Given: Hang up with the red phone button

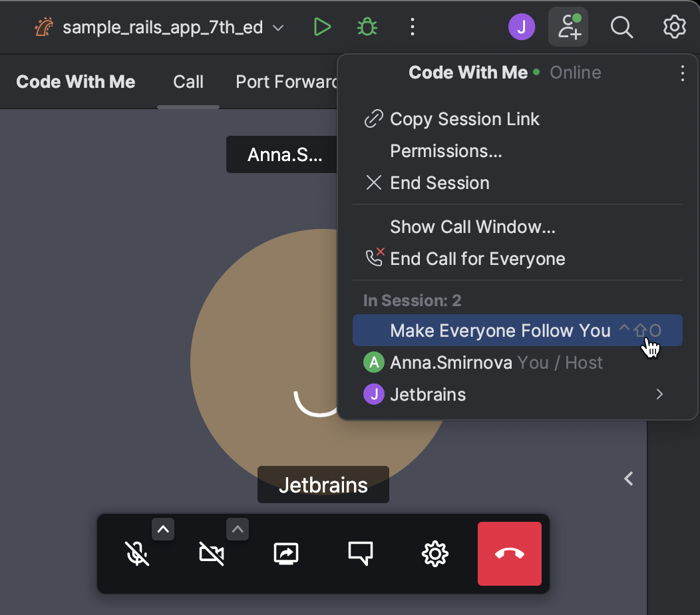Looking at the screenshot, I should click(x=510, y=554).
